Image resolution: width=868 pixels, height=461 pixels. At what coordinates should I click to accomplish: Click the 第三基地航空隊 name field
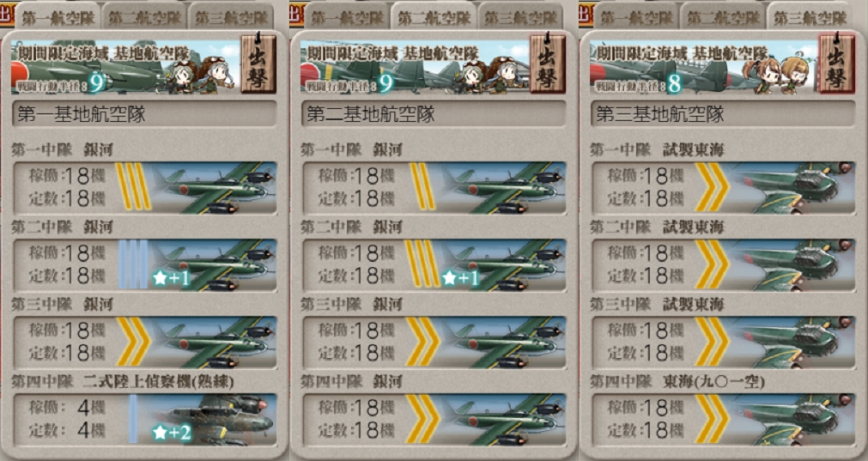(723, 114)
